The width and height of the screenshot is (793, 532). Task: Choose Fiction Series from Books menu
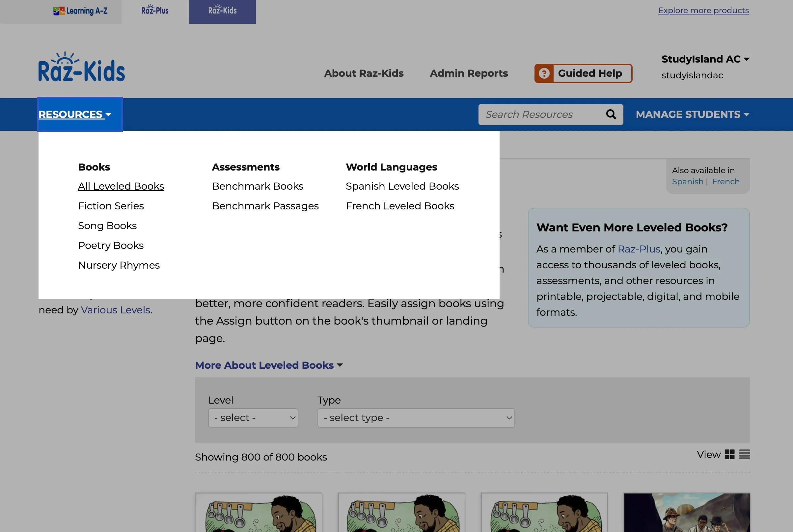point(111,206)
